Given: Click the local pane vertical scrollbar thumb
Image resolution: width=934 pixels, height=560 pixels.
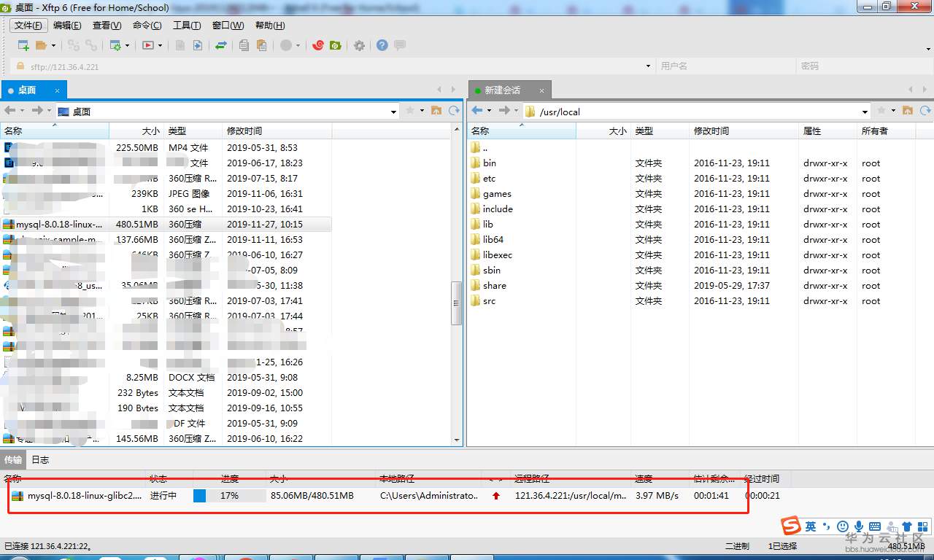Looking at the screenshot, I should [458, 303].
